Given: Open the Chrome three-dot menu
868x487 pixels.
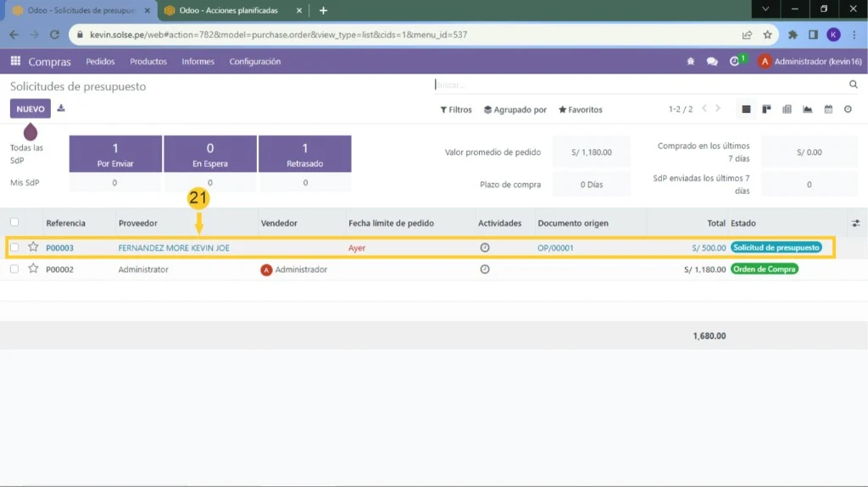Looking at the screenshot, I should tap(854, 35).
